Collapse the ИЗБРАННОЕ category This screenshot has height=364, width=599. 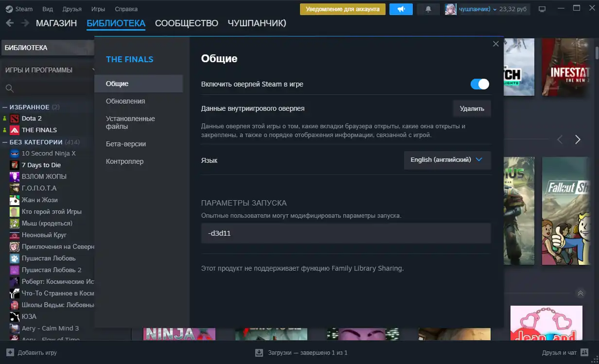click(x=5, y=107)
